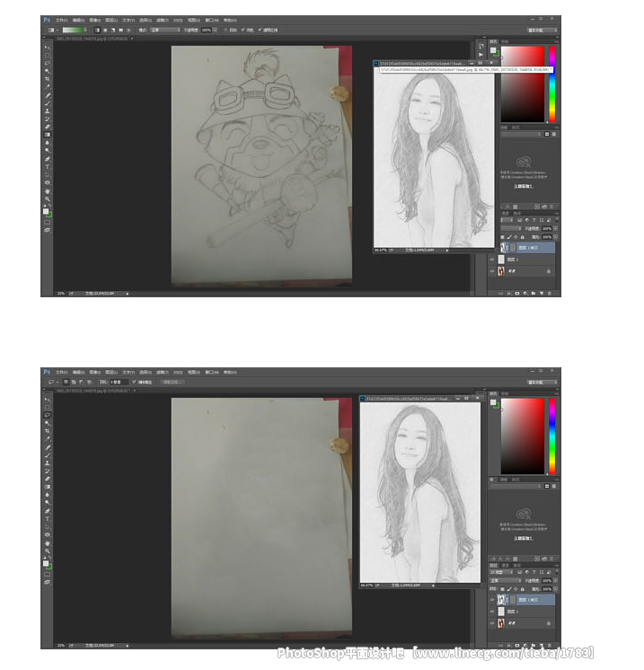Click foreground color swatch in Teemo sketch toolbox
Image resolution: width=644 pixels, height=670 pixels.
pos(45,212)
